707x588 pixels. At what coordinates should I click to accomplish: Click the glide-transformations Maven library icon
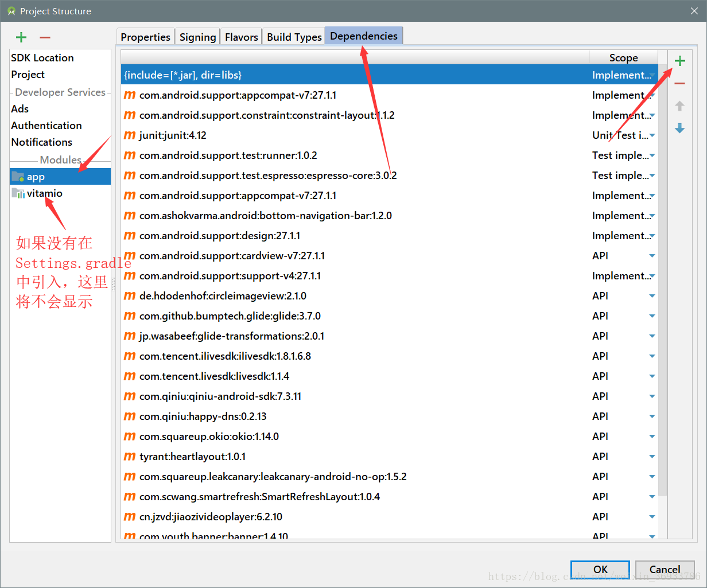pos(130,336)
